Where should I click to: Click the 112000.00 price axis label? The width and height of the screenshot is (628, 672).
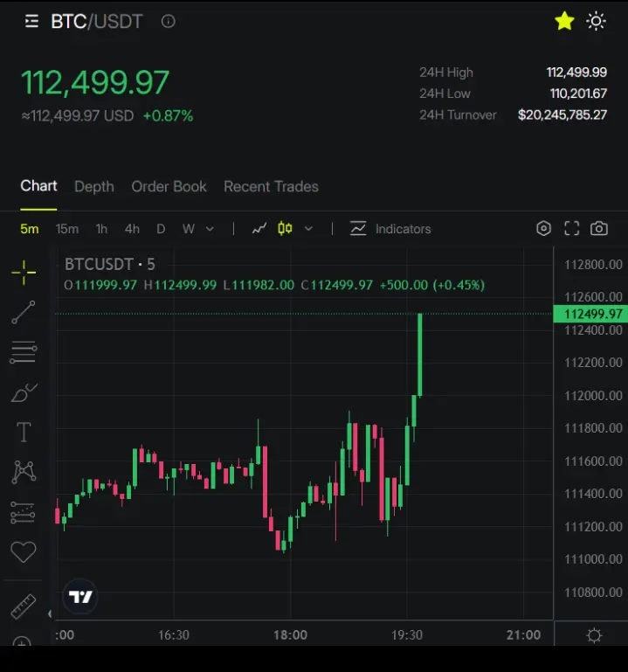coord(593,396)
